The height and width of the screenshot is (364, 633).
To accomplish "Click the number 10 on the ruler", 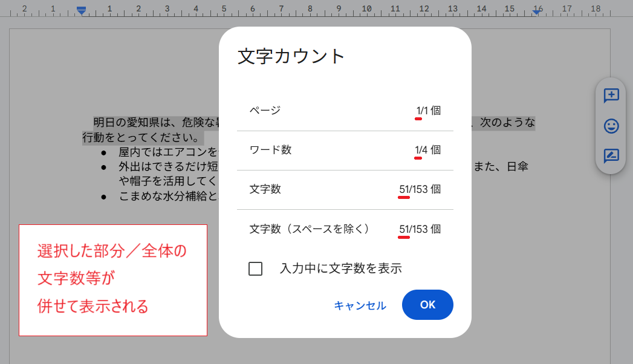I will (x=366, y=8).
